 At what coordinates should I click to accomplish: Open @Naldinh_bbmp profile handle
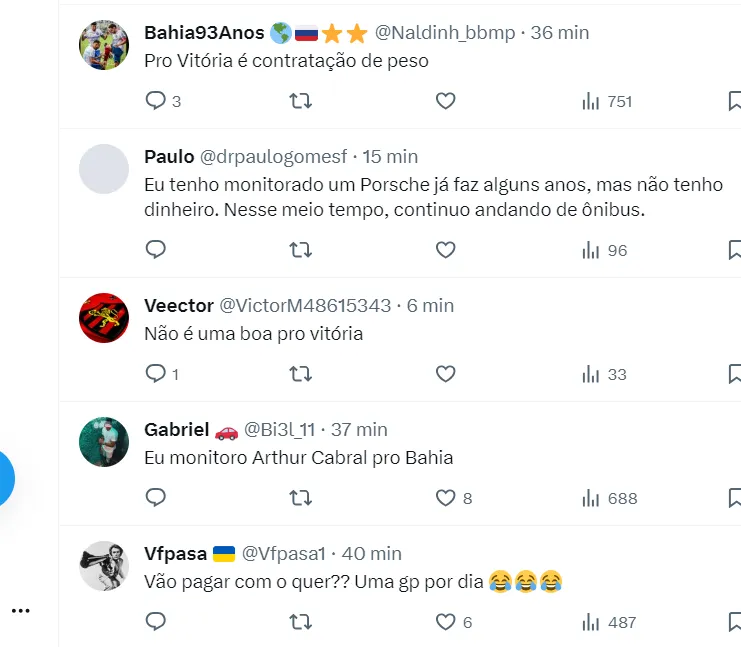point(445,33)
